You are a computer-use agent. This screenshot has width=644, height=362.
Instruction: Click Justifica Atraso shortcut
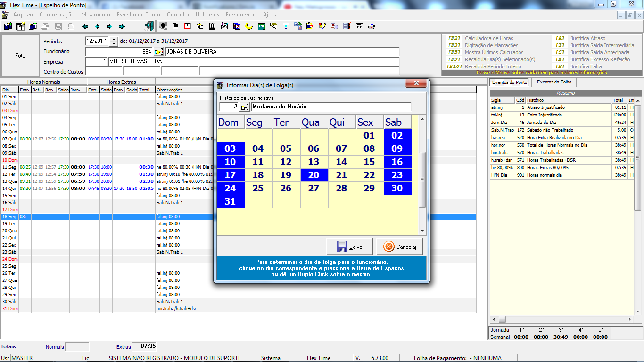(x=588, y=38)
